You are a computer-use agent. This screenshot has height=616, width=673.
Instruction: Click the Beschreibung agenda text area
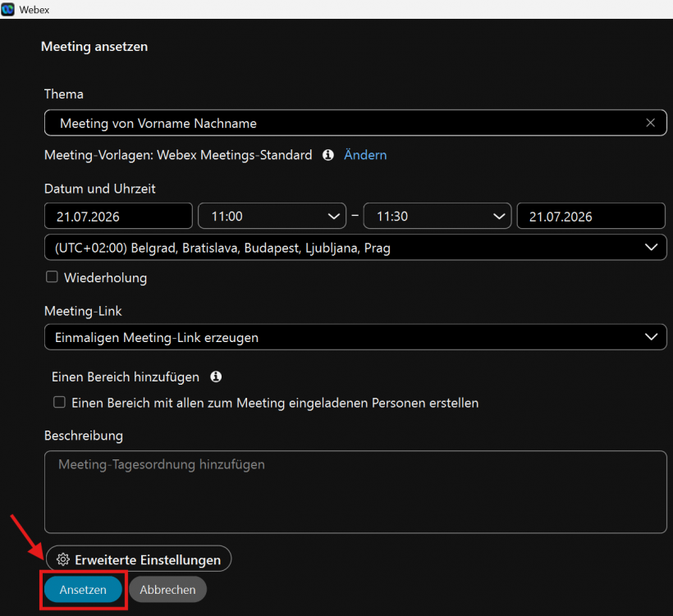pos(355,492)
